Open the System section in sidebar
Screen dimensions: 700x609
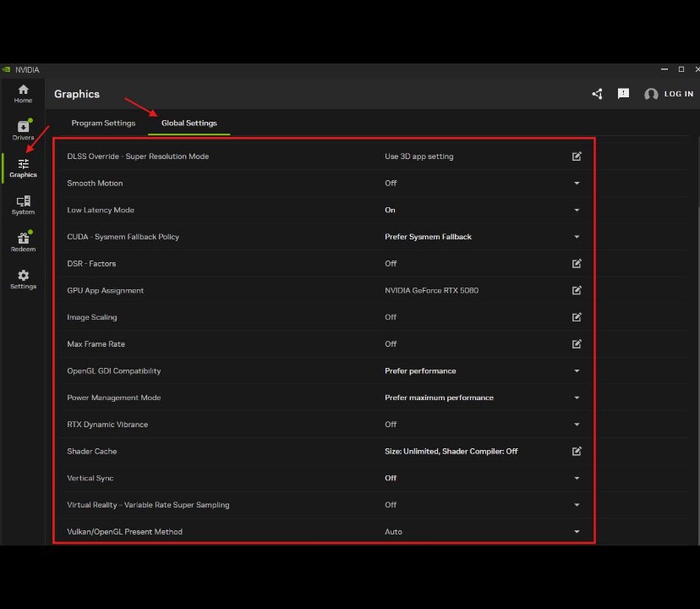click(x=23, y=205)
